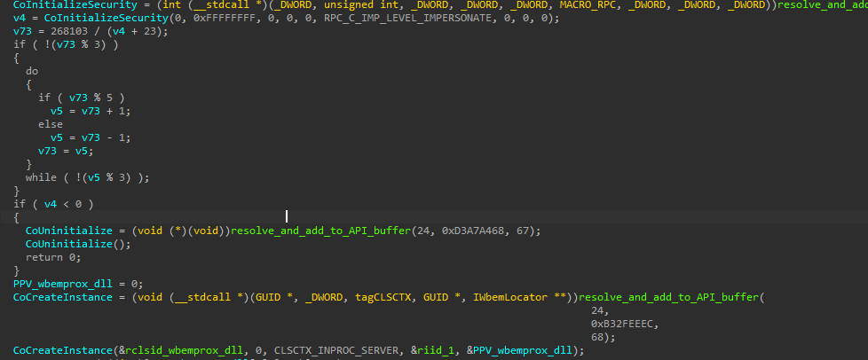
Task: Select the 'v5 = v73 + 1;' statement
Action: tap(91, 111)
